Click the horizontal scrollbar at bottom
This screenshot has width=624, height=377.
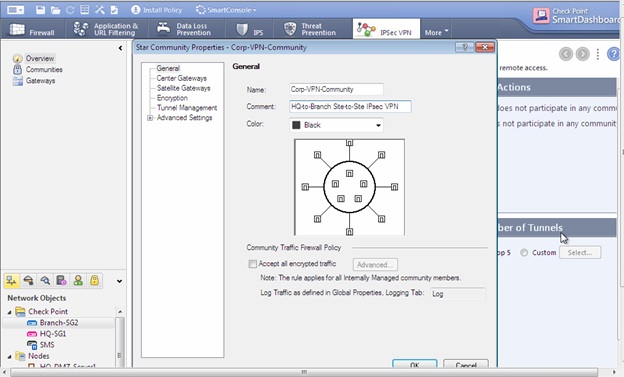point(304,372)
